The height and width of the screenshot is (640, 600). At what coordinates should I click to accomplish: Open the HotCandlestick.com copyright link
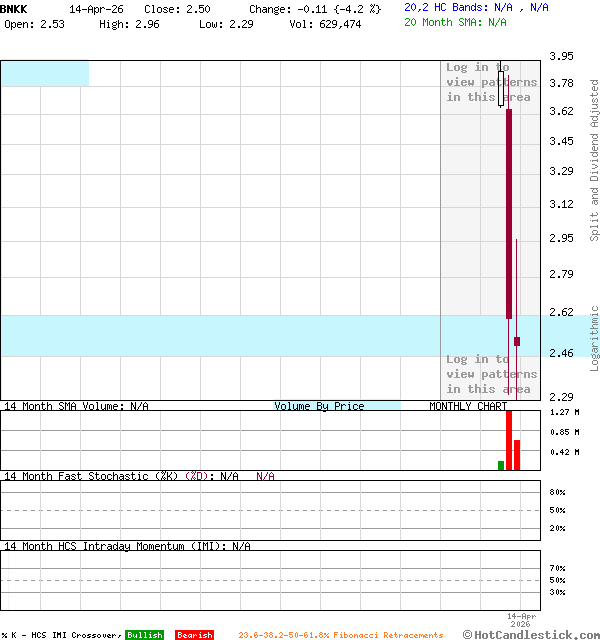[x=531, y=634]
